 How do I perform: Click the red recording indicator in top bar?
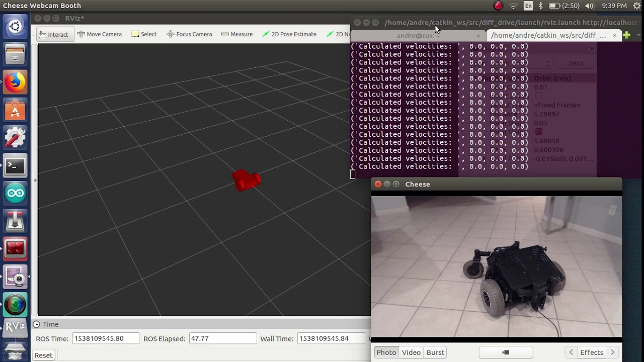coord(498,6)
